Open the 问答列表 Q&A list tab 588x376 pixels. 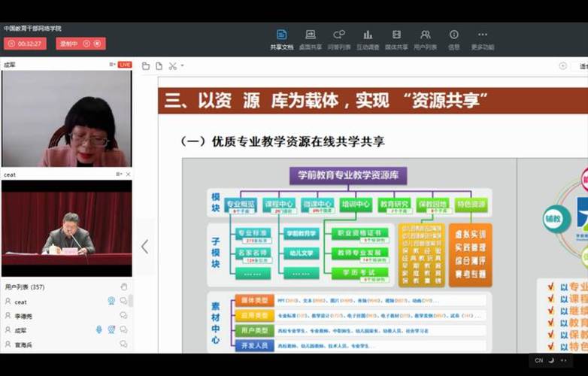(x=339, y=40)
